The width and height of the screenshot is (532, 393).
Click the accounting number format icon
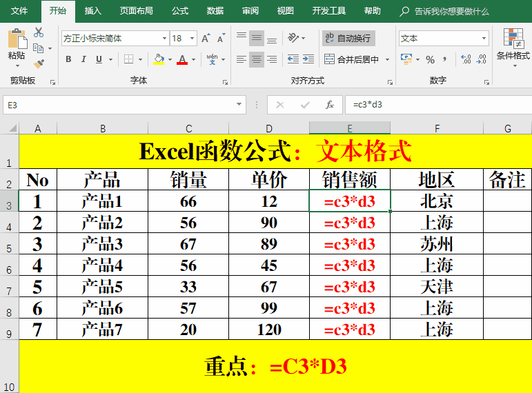(406, 59)
